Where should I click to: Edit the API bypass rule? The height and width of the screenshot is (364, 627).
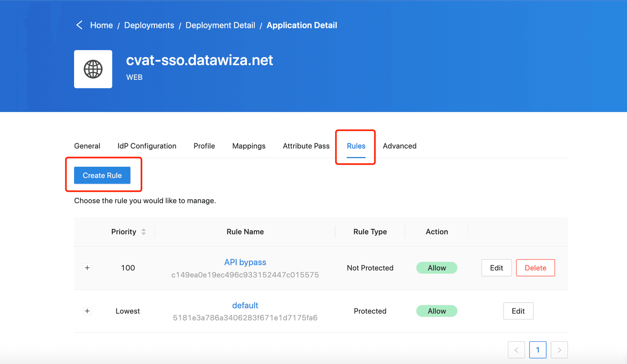pos(497,268)
